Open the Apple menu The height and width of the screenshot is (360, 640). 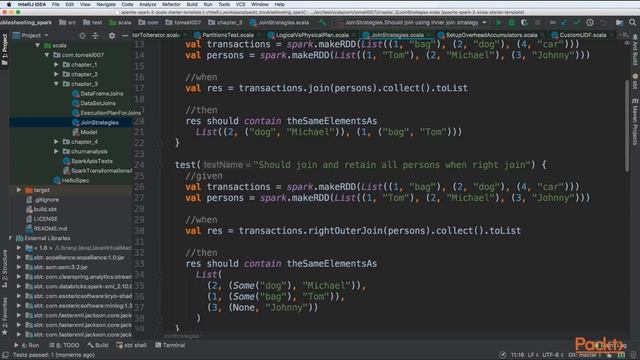[8, 4]
